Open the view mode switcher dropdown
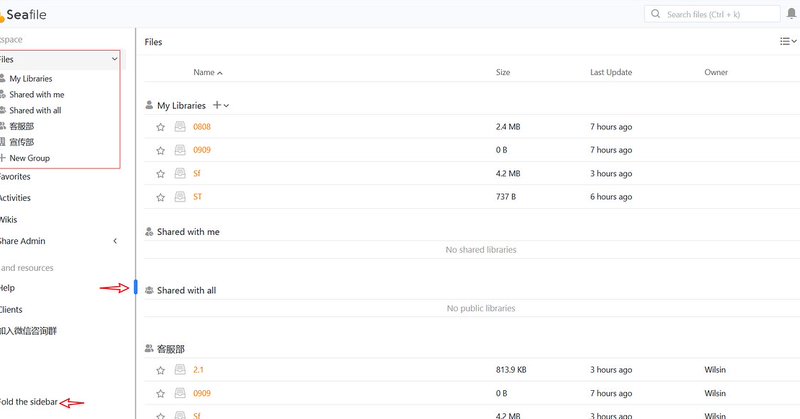Image resolution: width=800 pixels, height=419 pixels. point(788,41)
